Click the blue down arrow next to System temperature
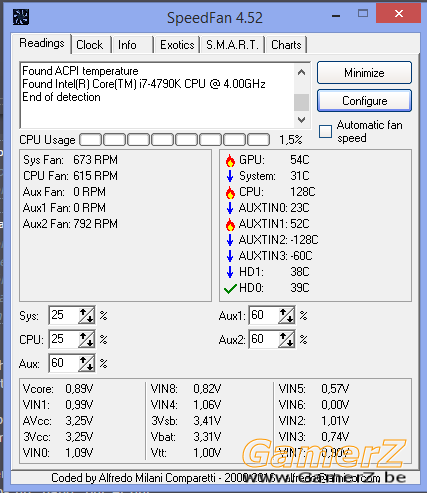This screenshot has height=493, width=427. [230, 176]
